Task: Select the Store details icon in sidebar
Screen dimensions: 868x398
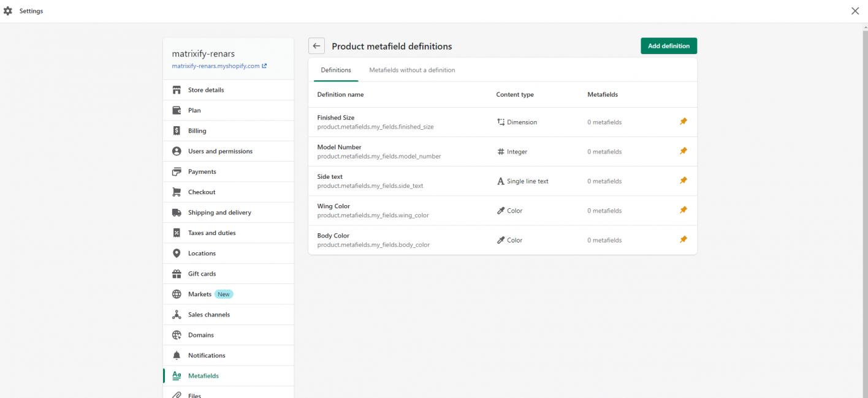Action: coord(177,89)
